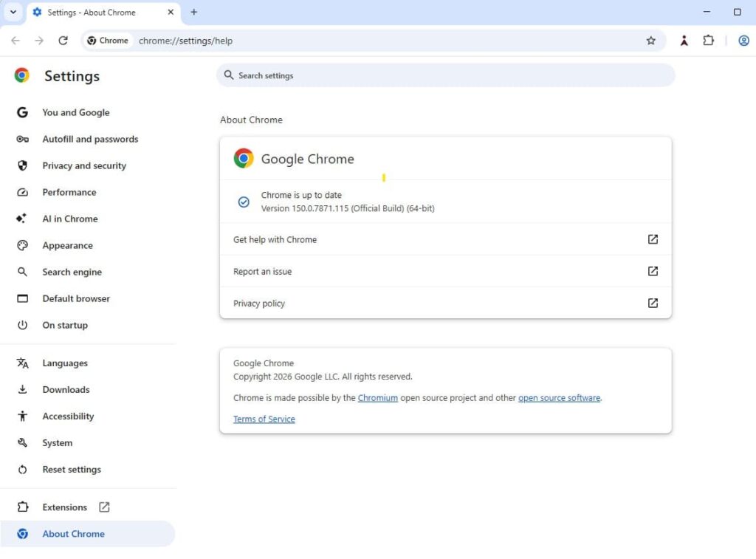Open Languages settings

click(89, 363)
